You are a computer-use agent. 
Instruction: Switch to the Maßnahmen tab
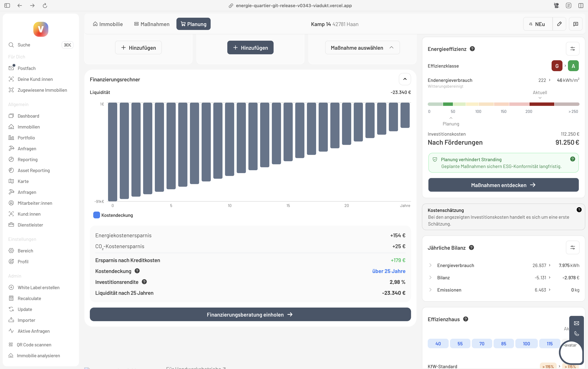[152, 24]
